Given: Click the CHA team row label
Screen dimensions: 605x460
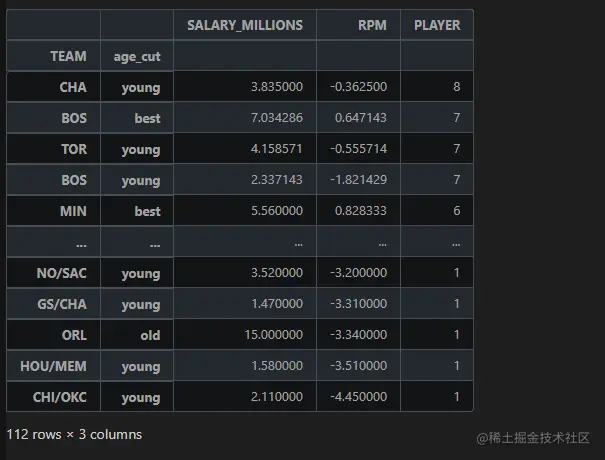Looking at the screenshot, I should tap(73, 87).
